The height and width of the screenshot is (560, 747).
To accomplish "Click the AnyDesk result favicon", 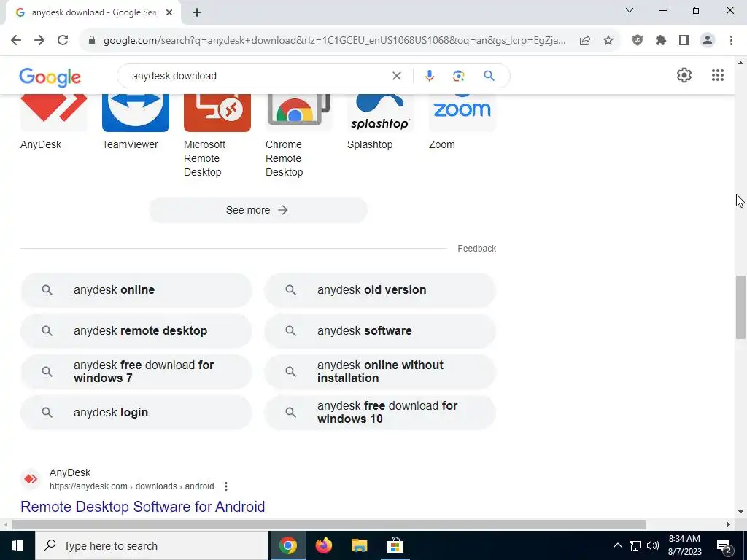I will click(31, 479).
